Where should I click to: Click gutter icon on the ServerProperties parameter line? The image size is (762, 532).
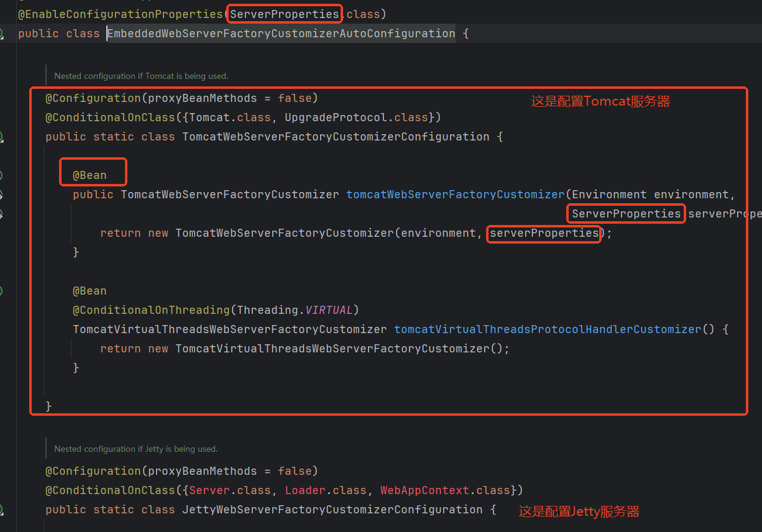[2, 214]
